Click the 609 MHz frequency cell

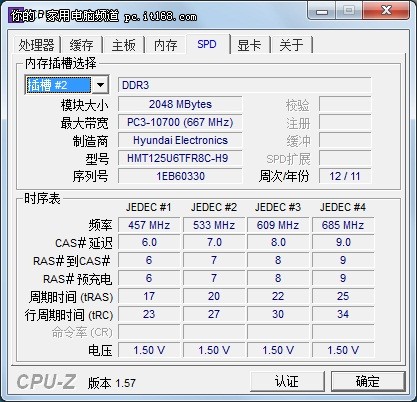(278, 225)
